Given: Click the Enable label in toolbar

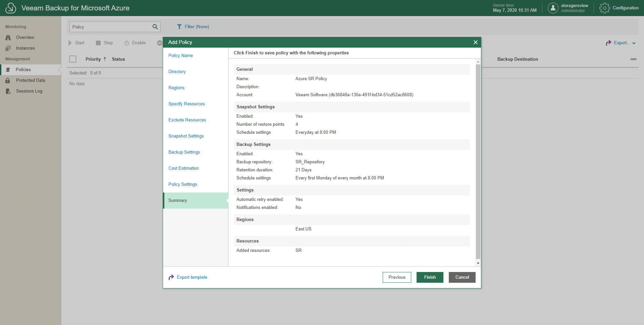Looking at the screenshot, I should click(139, 43).
